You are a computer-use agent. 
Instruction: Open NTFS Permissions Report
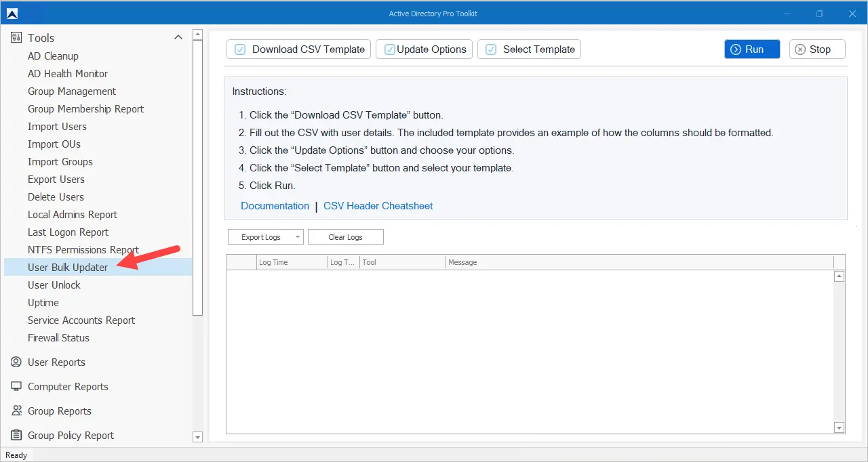[83, 250]
